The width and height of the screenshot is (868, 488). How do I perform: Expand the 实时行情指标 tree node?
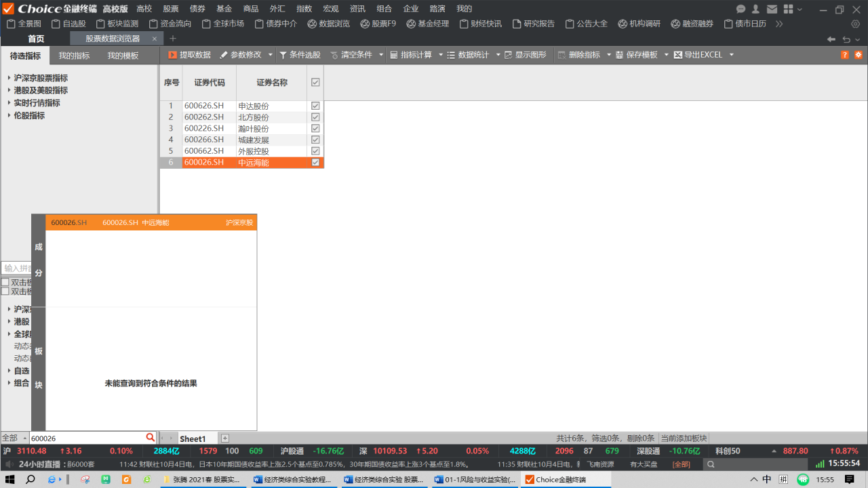(x=9, y=103)
